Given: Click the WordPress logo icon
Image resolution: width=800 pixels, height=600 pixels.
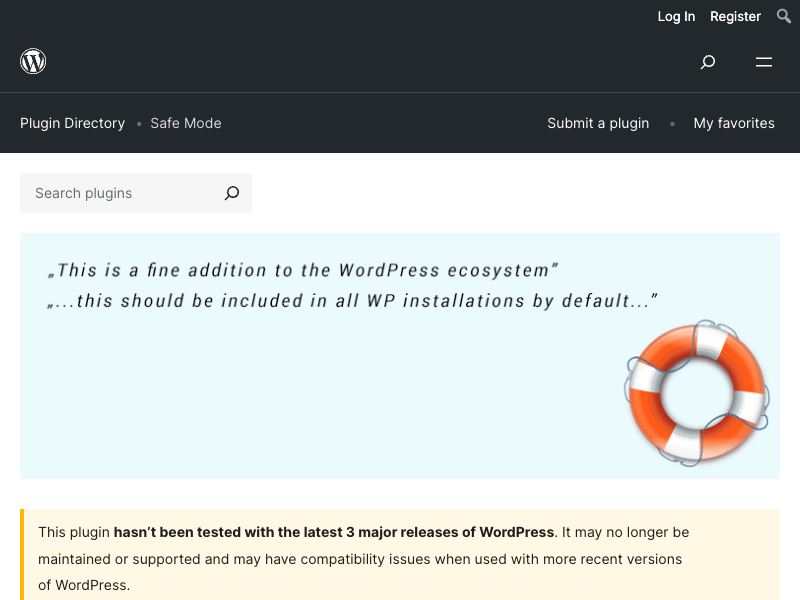Looking at the screenshot, I should click(33, 61).
